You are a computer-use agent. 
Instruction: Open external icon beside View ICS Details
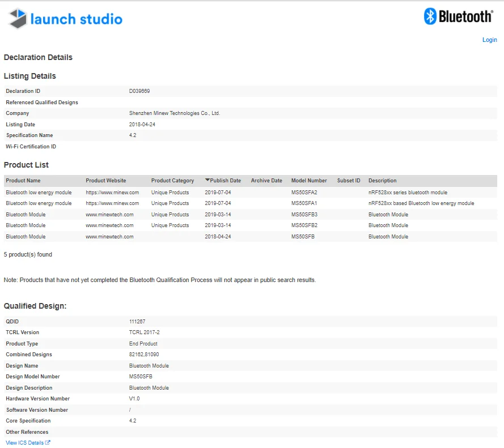(x=48, y=442)
